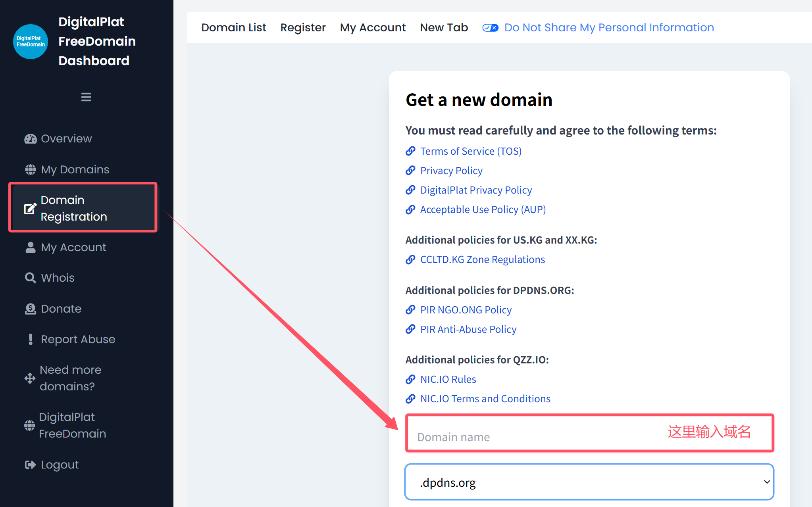Open the Terms of Service (TOS) link
This screenshot has height=507, width=812.
tap(471, 151)
